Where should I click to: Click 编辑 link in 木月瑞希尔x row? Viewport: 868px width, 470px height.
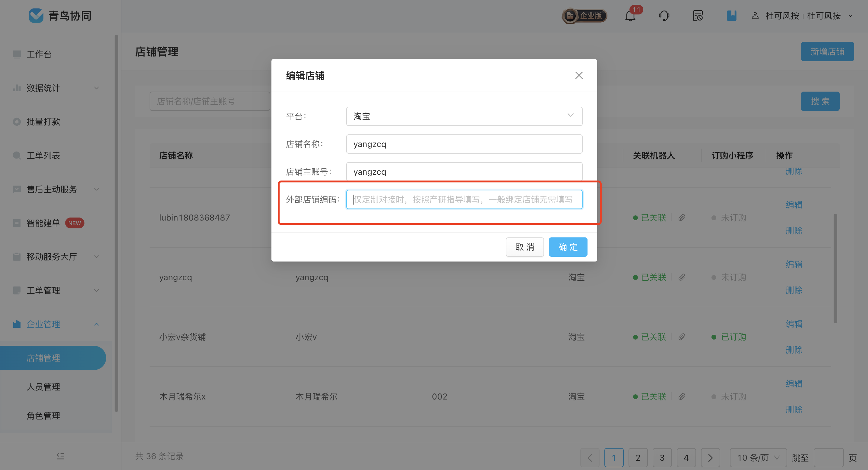pyautogui.click(x=794, y=384)
